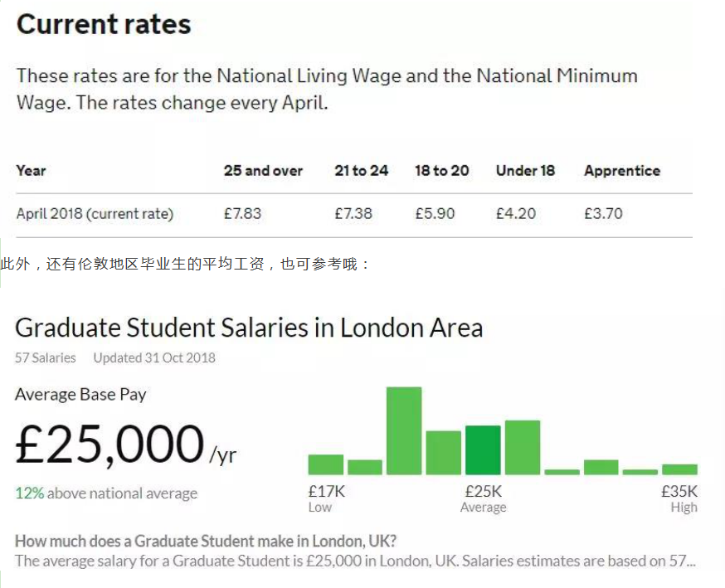Click the last histogram bar above £35K
This screenshot has height=588, width=725.
679,469
